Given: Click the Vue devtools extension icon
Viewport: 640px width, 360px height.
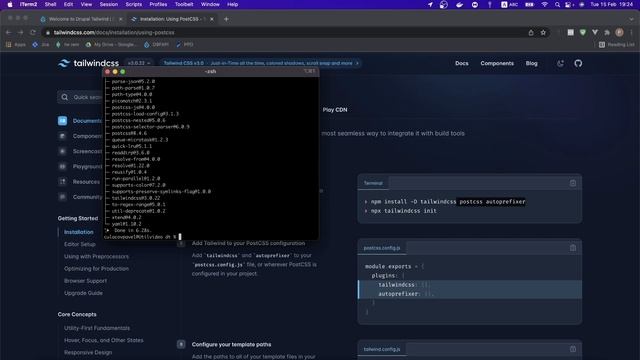Looking at the screenshot, I should [595, 32].
